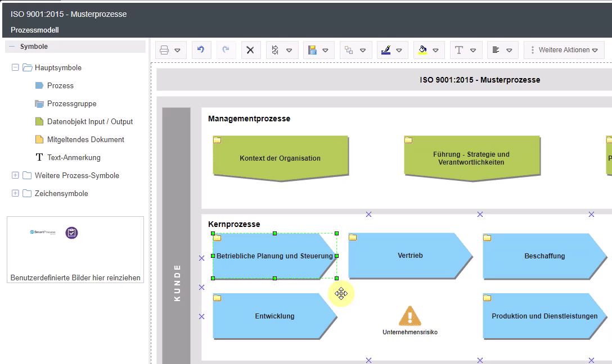Click the text font T icon
This screenshot has height=364, width=612.
coord(459,50)
